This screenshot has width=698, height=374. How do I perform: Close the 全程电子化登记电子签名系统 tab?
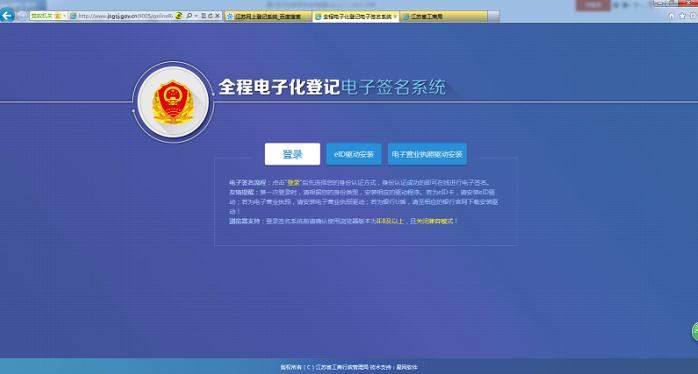click(395, 16)
